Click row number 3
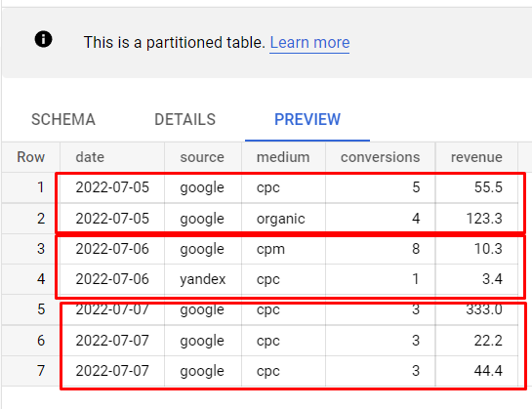The width and height of the screenshot is (532, 409). pyautogui.click(x=41, y=249)
